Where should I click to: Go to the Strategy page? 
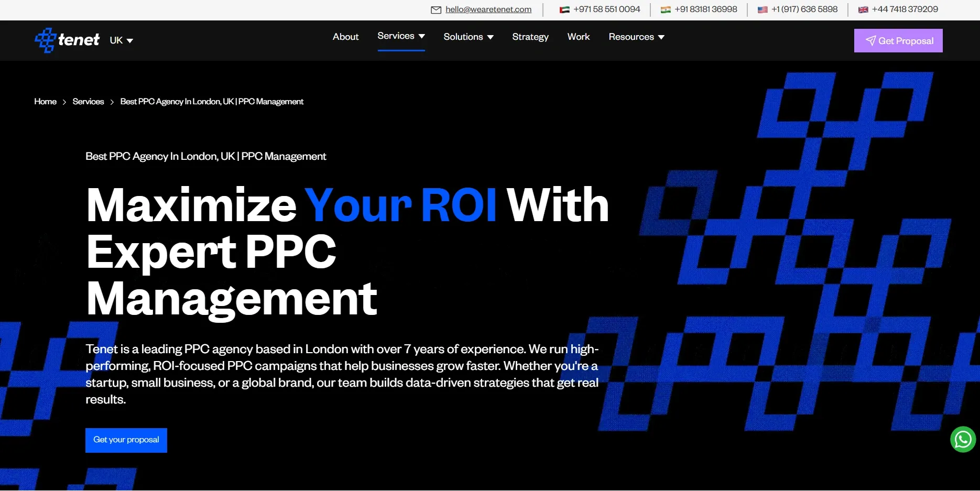(x=530, y=37)
